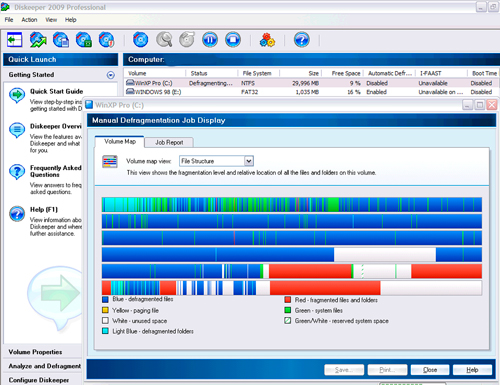500x385 pixels.
Task: Click the Green system files legend swatch
Action: pyautogui.click(x=288, y=310)
